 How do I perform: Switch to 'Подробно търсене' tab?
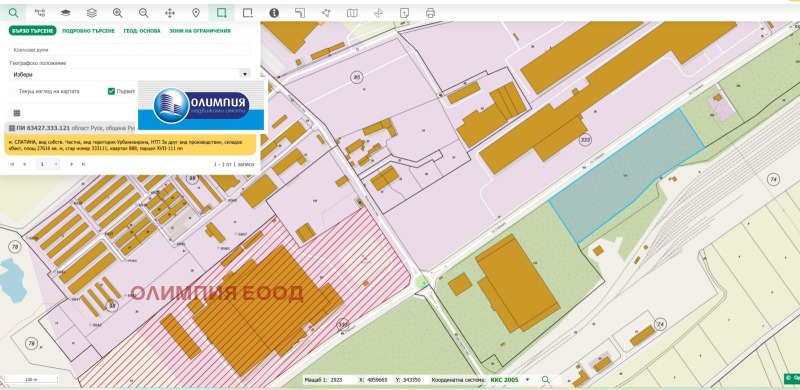(88, 31)
